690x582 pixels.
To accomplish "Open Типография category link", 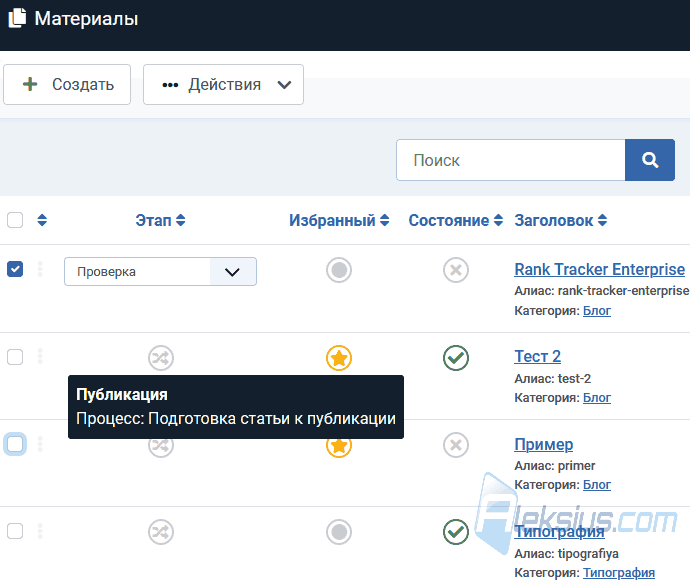I will [x=619, y=573].
